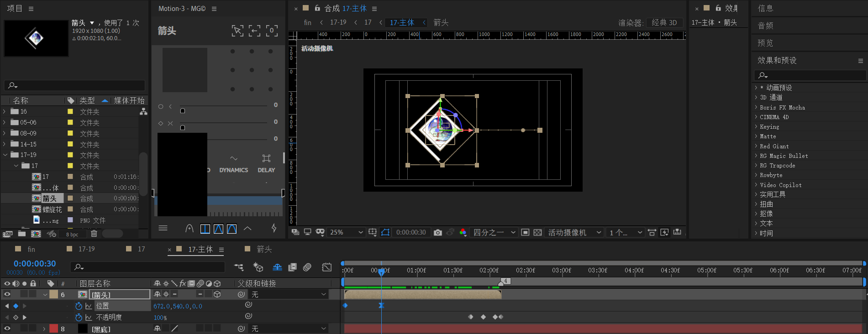Toggle the transparency grid button
Image resolution: width=868 pixels, height=334 pixels.
coord(538,232)
